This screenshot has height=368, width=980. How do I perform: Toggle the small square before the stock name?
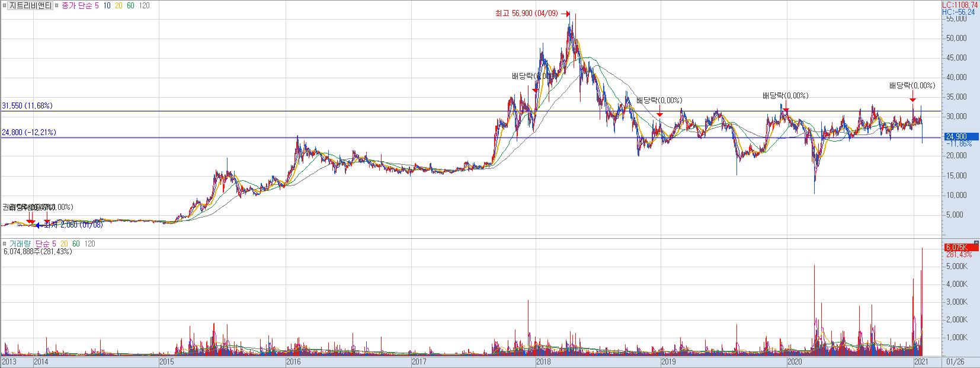(x=4, y=6)
